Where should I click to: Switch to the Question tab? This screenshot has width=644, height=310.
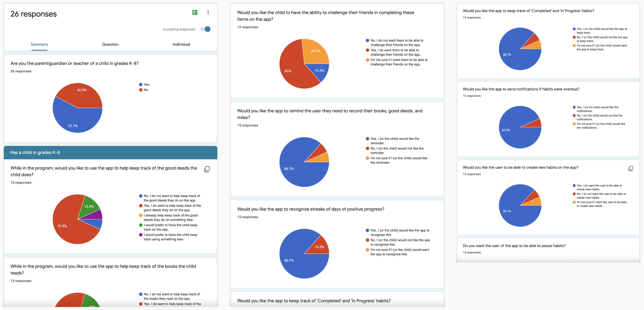pos(110,44)
